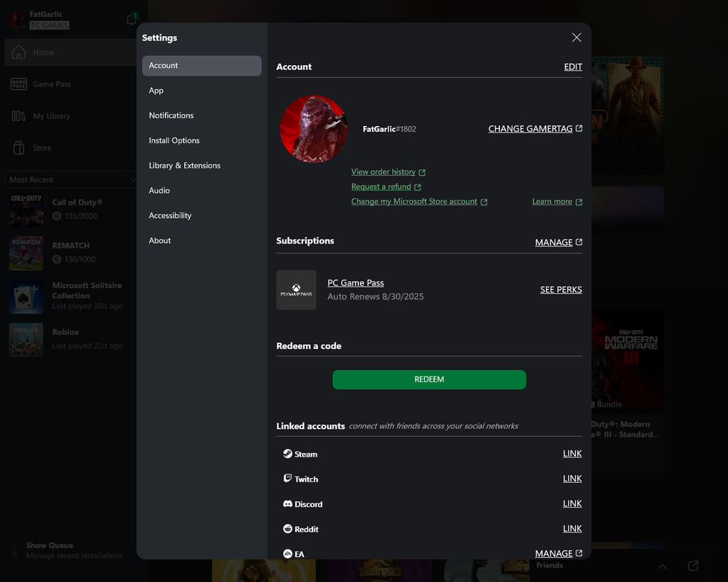Switch to the Audio settings tab
The image size is (728, 582).
202,190
